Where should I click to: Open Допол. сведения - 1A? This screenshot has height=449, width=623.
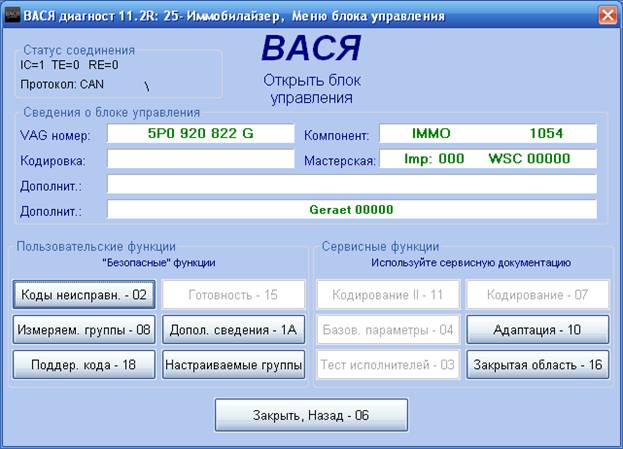pyautogui.click(x=233, y=329)
